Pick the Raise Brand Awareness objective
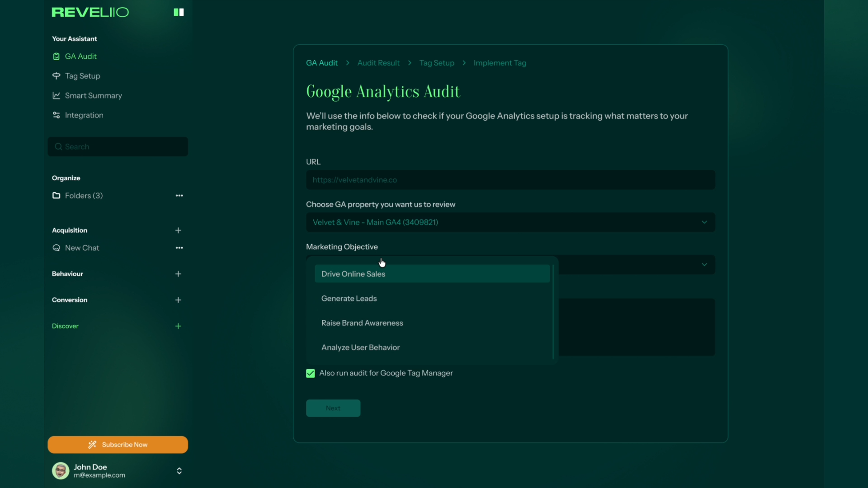 [x=362, y=323]
